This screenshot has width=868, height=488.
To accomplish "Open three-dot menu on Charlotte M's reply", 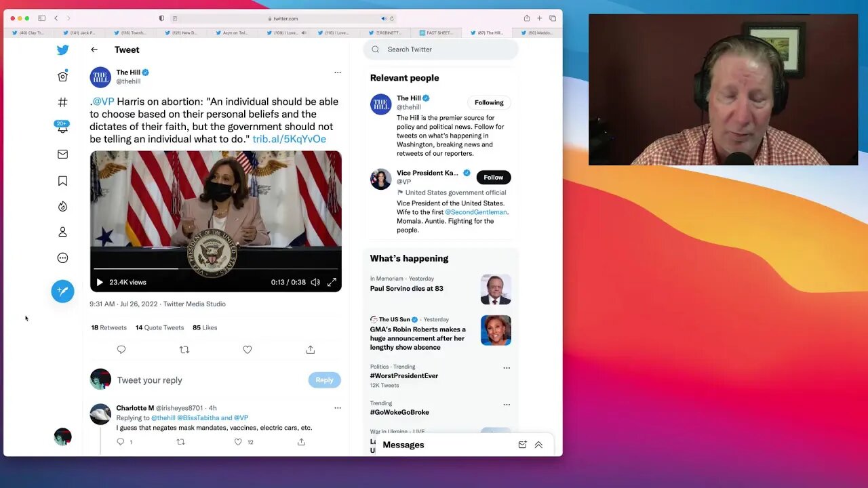I will coord(338,408).
